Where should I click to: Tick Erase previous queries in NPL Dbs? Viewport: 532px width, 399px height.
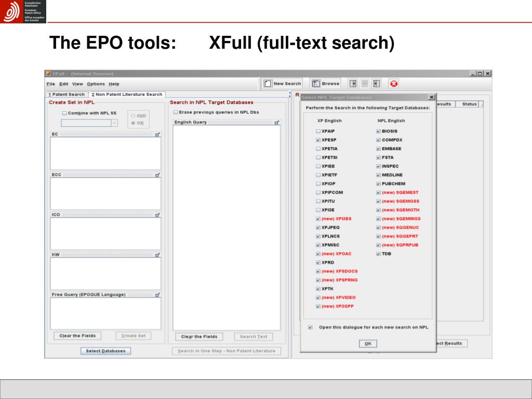point(176,112)
